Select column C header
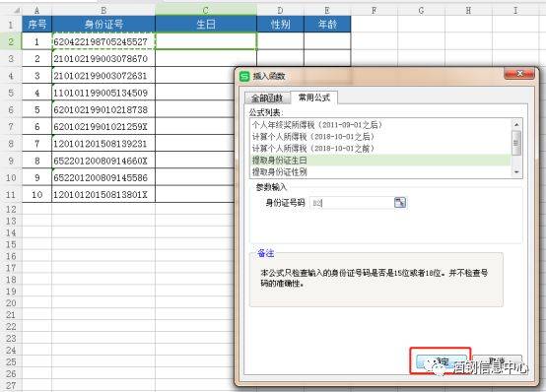 tap(206, 11)
